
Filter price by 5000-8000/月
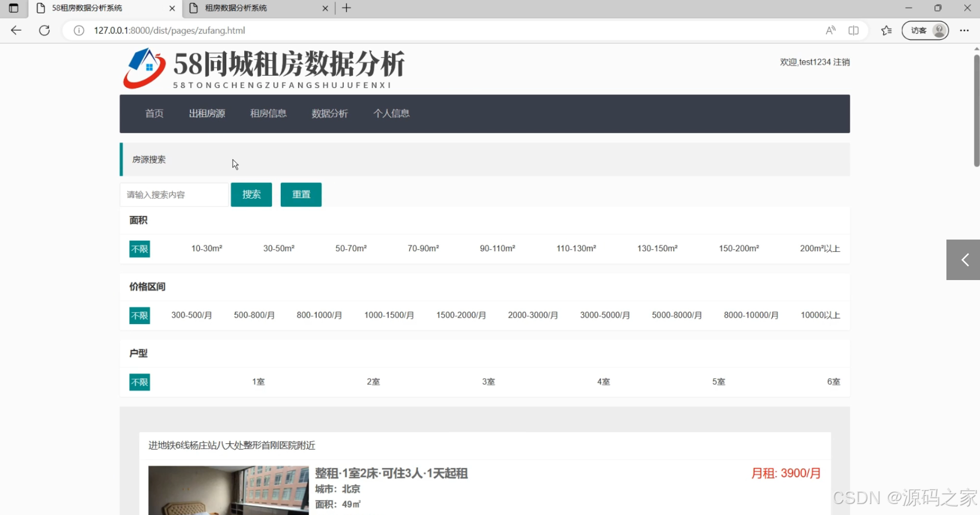pos(677,315)
